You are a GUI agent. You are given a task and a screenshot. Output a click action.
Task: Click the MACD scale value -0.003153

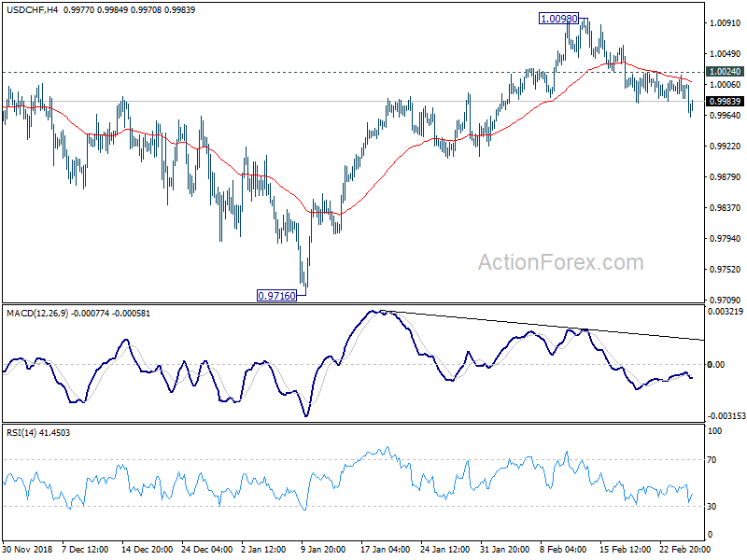point(726,416)
